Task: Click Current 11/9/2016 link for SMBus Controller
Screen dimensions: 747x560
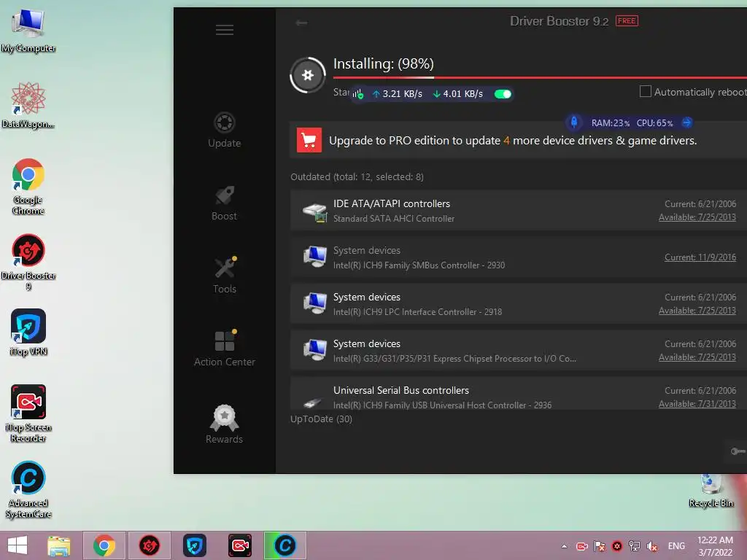Action: tap(700, 257)
